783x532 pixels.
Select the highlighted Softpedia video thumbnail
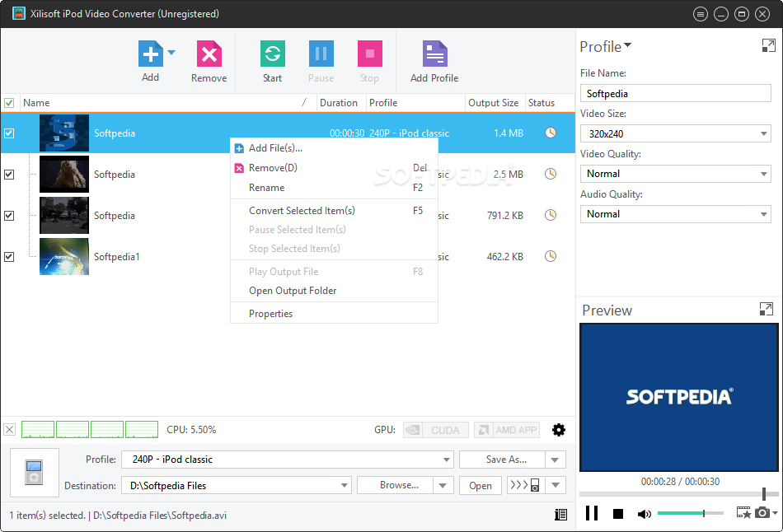(64, 133)
